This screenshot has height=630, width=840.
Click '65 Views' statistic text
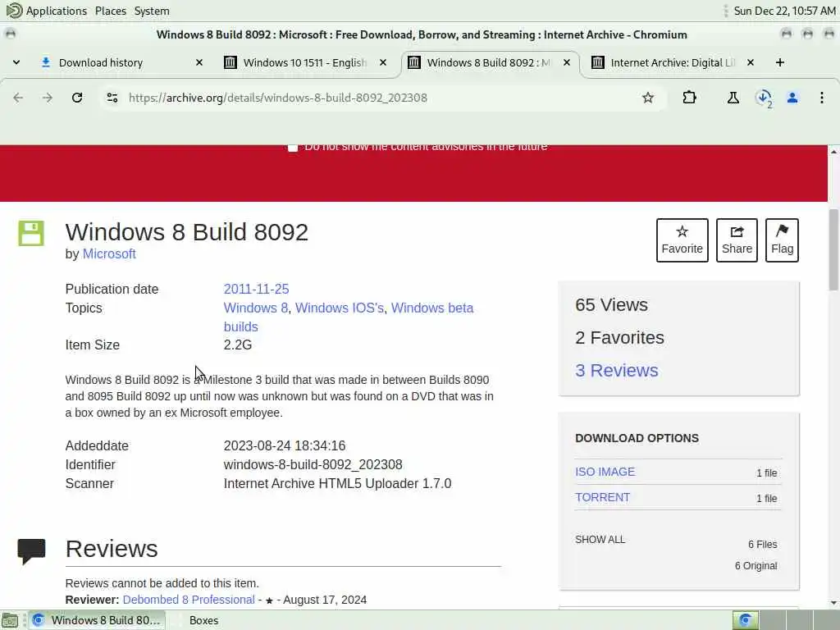[611, 305]
